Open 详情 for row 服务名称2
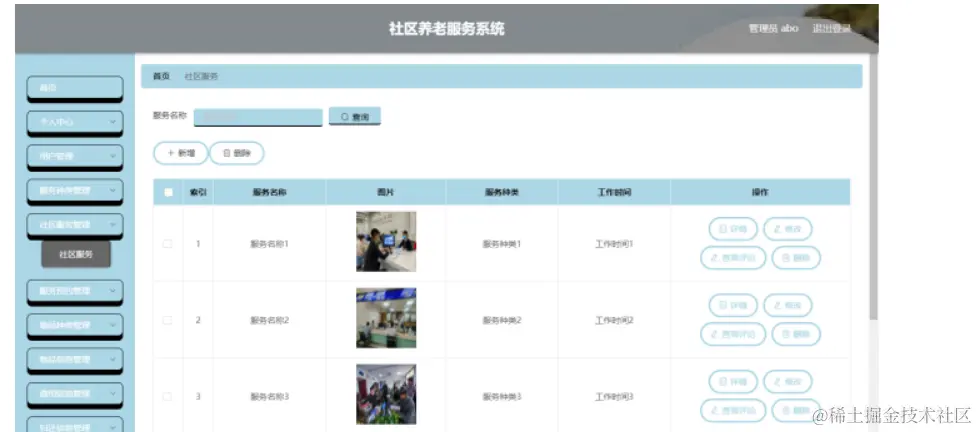Viewport: 978px width, 432px height. tap(733, 305)
